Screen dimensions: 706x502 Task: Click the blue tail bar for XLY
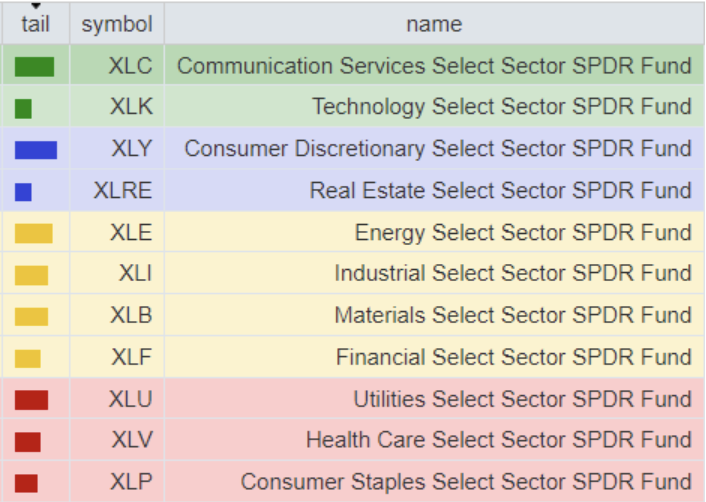pyautogui.click(x=35, y=150)
